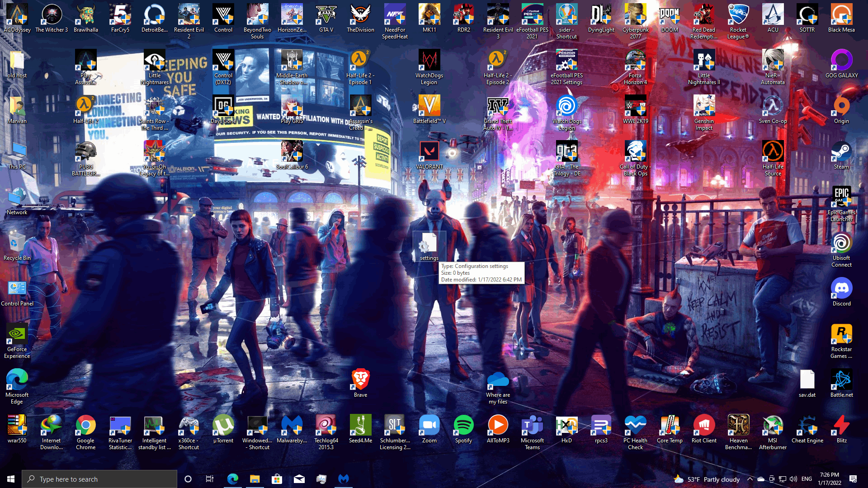
Task: Open The Witcher 3 desktop shortcut
Action: (x=52, y=19)
